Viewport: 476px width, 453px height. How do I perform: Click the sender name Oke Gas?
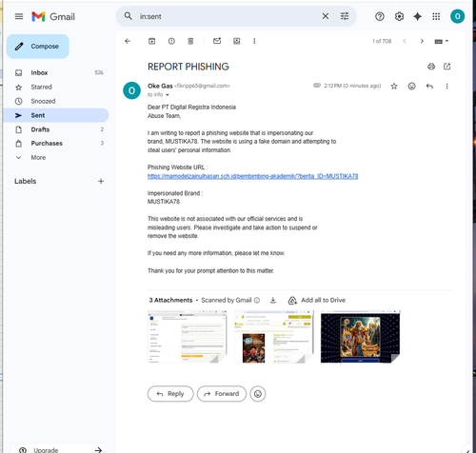click(x=160, y=86)
